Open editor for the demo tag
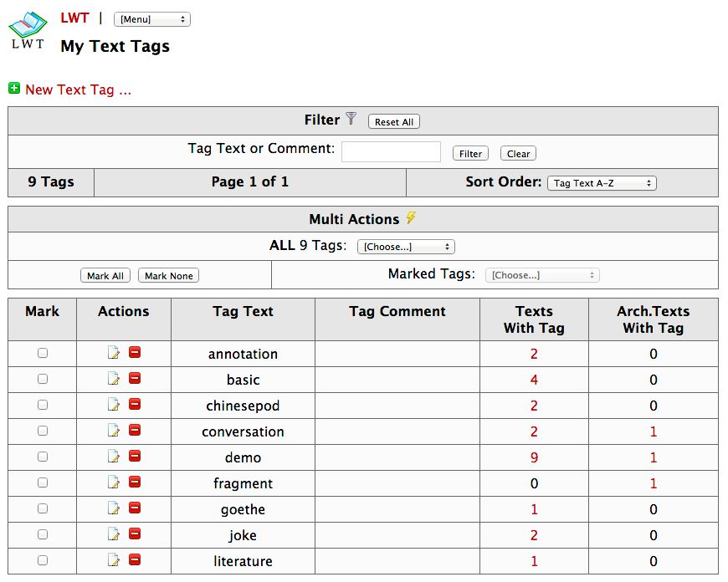Image resolution: width=728 pixels, height=582 pixels. point(114,457)
